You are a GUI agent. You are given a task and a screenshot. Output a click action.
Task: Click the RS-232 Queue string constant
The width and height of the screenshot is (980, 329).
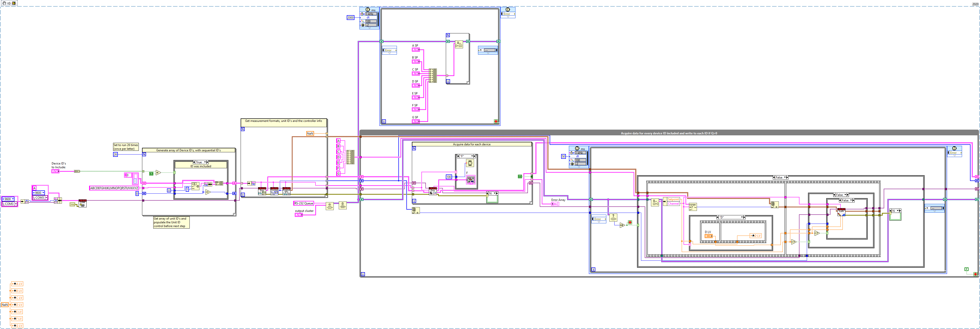[x=304, y=203]
